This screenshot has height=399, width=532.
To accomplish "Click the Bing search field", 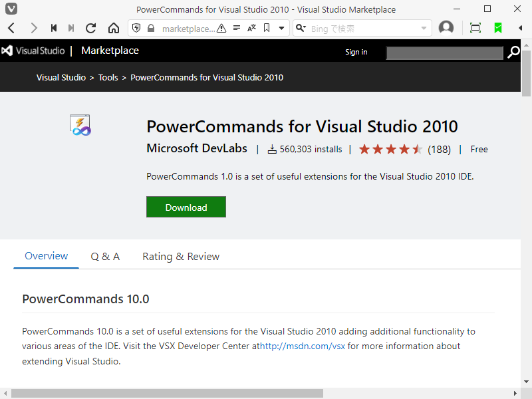I will point(363,29).
